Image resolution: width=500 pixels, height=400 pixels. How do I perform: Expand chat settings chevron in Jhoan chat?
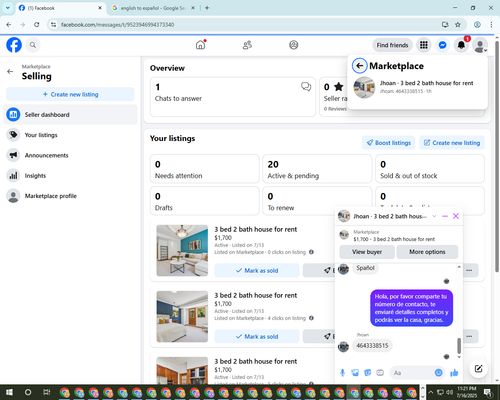pos(434,216)
